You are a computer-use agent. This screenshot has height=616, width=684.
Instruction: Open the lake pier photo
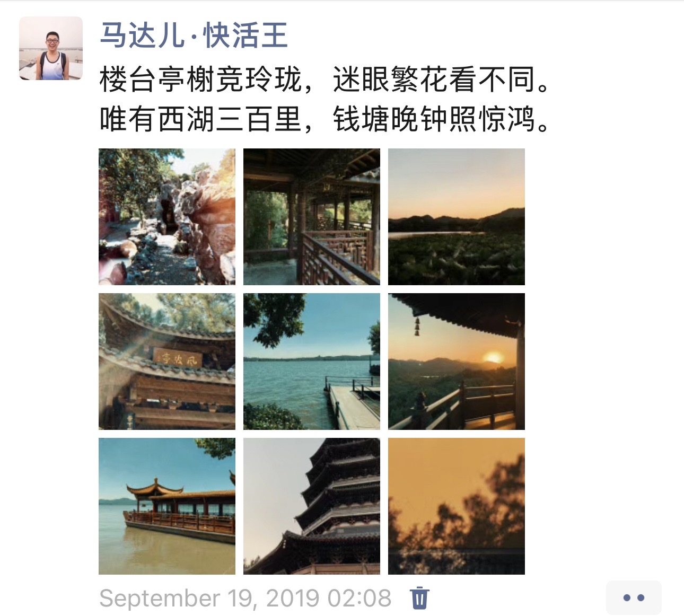(312, 362)
